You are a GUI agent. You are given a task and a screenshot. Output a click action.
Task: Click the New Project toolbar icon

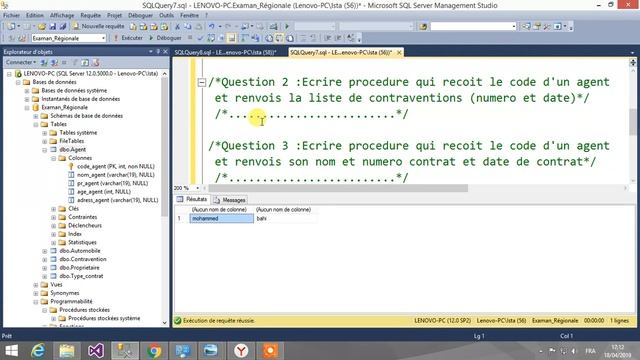point(11,27)
